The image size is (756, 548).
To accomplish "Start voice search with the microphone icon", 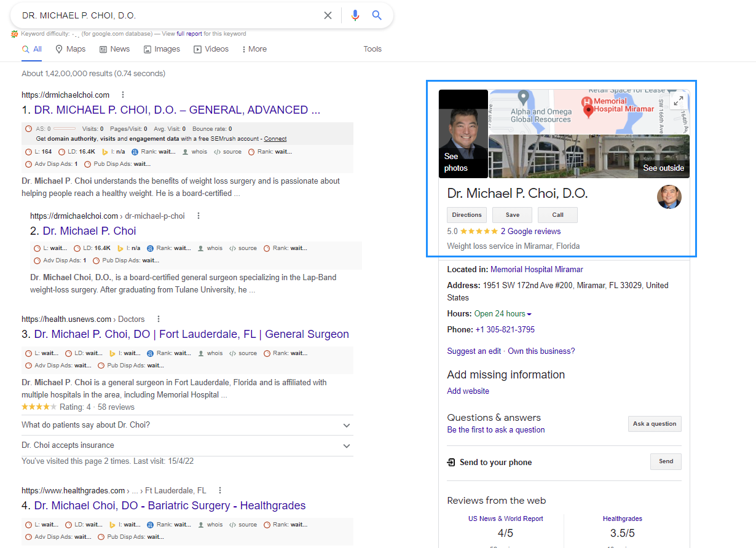I will (355, 15).
